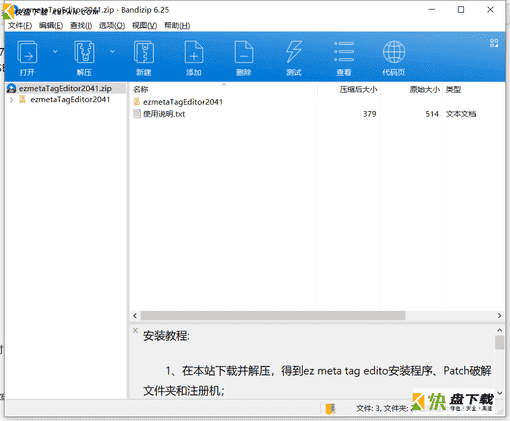Select ezmetaTagEditor2041 folder in file list
Image resolution: width=510 pixels, height=421 pixels.
click(183, 102)
